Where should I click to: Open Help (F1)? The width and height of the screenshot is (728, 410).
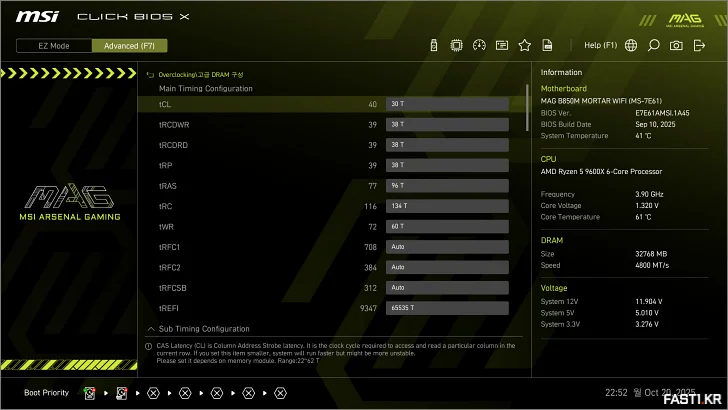(600, 46)
